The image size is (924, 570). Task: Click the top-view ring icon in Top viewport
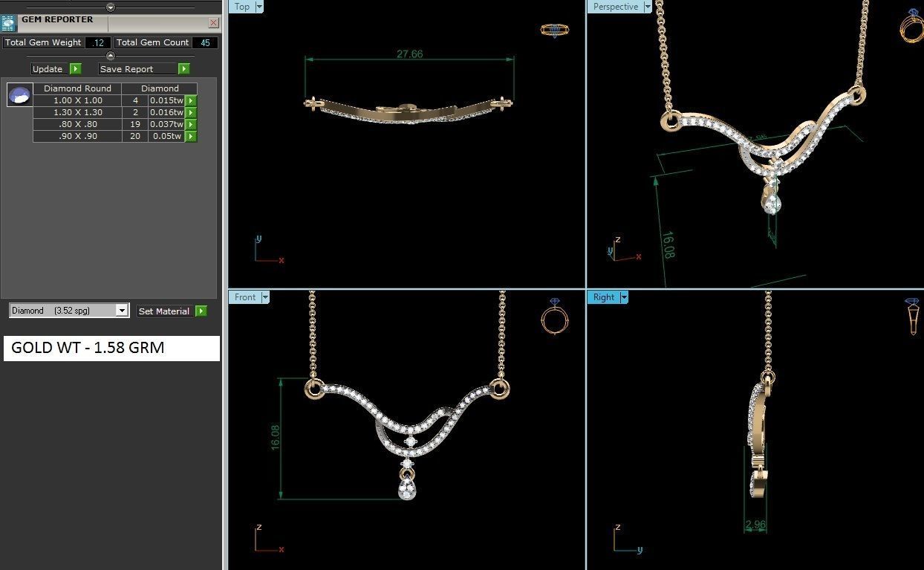click(554, 30)
